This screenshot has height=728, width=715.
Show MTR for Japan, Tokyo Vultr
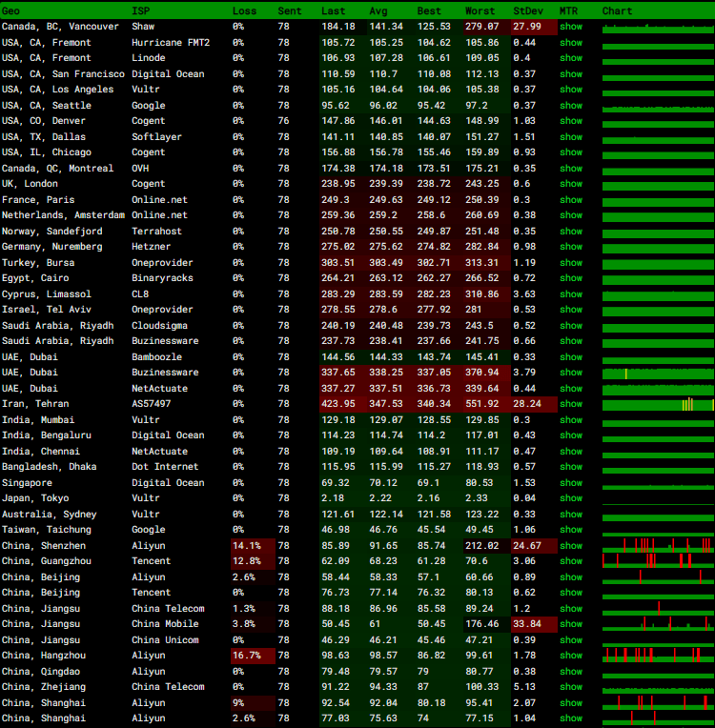(571, 498)
